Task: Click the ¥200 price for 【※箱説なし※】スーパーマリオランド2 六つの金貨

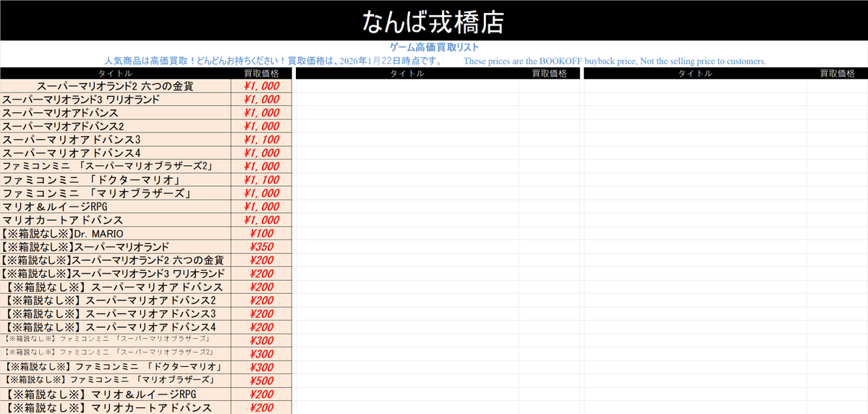Action: coord(261,260)
